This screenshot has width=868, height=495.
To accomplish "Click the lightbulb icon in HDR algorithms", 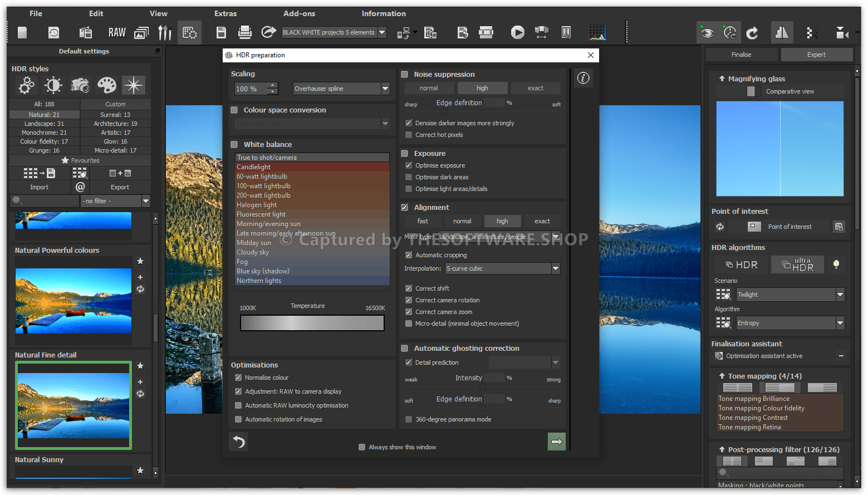I will (x=836, y=265).
